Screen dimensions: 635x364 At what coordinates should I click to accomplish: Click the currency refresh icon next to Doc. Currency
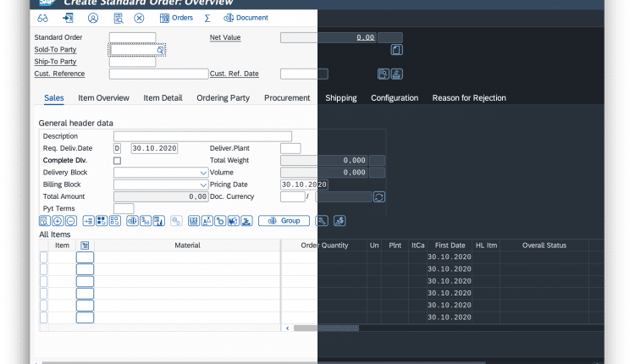click(x=379, y=196)
